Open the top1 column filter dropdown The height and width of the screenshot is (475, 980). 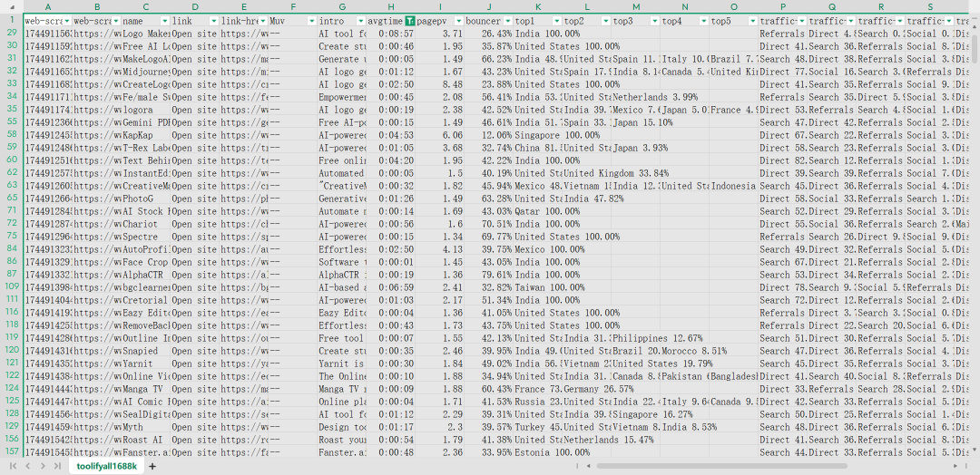pyautogui.click(x=557, y=21)
